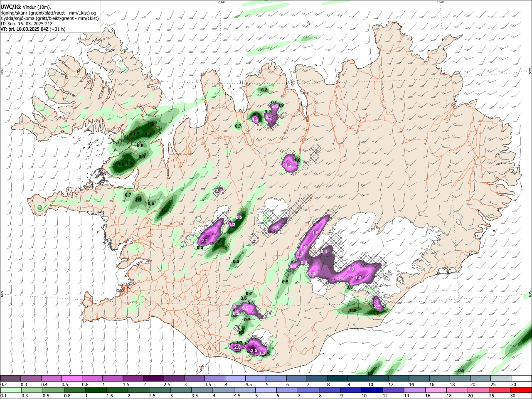Click the violet rain legend swatch labeled 12
Screen dimensions: 532x399
[393, 390]
